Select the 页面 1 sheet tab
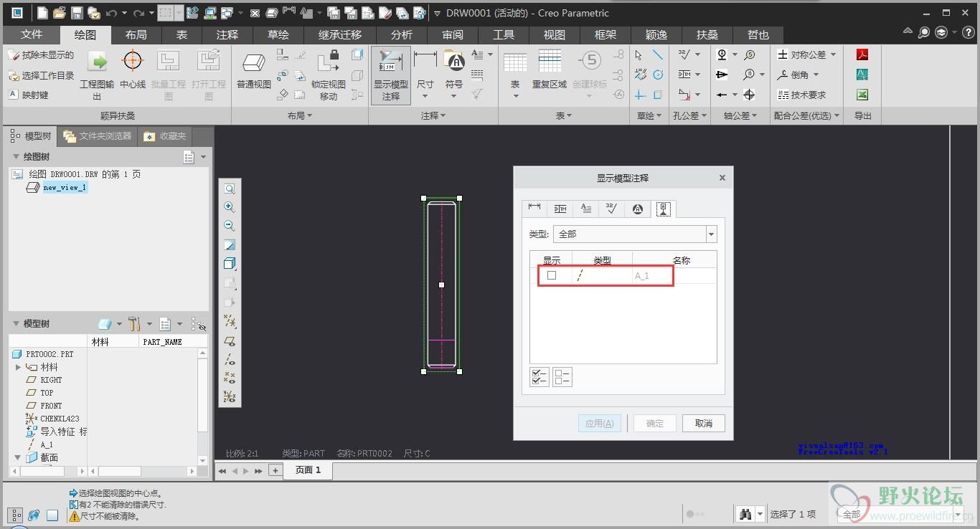980x529 pixels. click(308, 470)
